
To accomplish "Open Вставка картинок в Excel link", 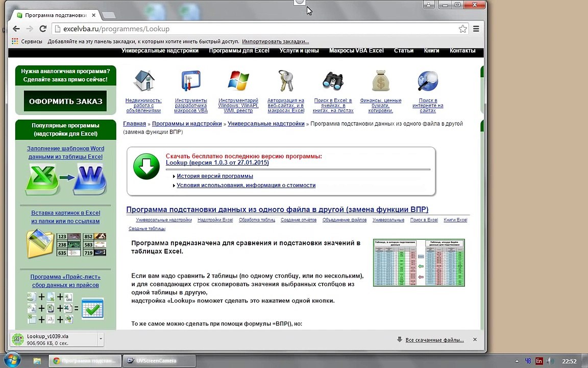I will click(66, 217).
